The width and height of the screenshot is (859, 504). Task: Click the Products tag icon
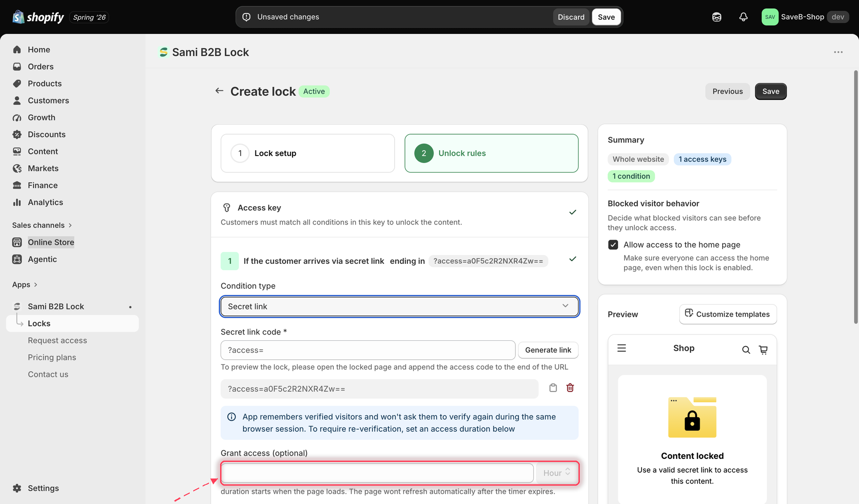(x=17, y=84)
